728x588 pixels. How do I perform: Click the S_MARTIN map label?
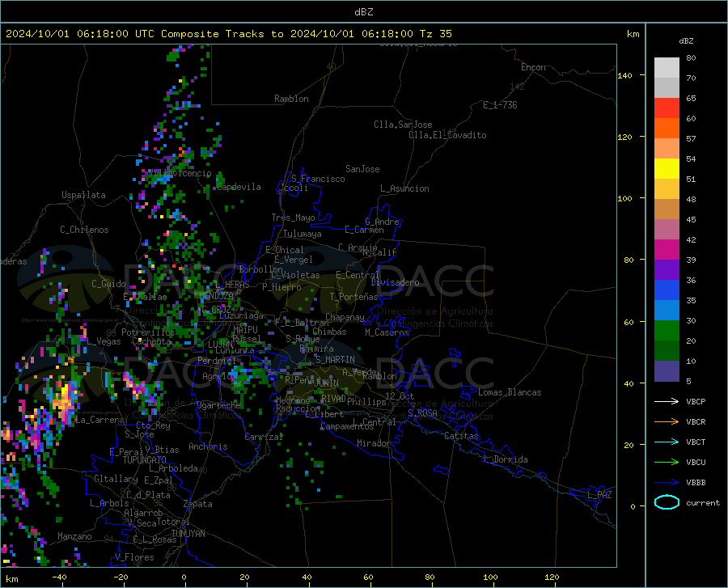335,360
